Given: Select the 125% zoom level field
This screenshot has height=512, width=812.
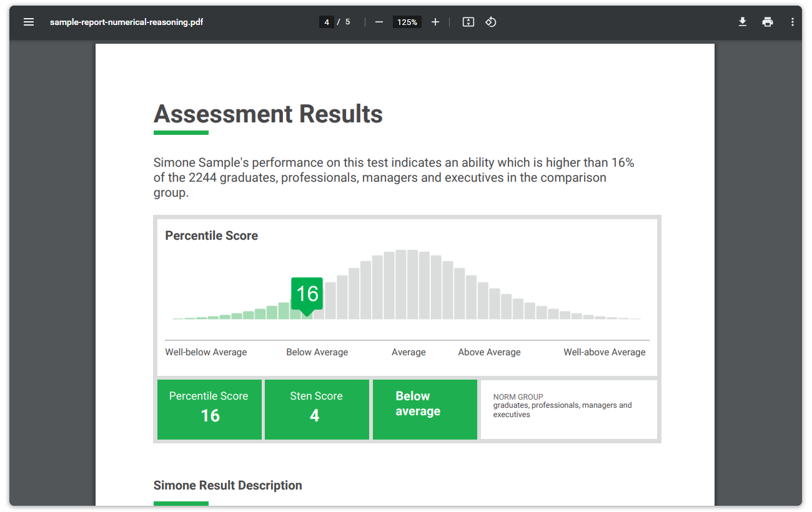Looking at the screenshot, I should pyautogui.click(x=407, y=22).
